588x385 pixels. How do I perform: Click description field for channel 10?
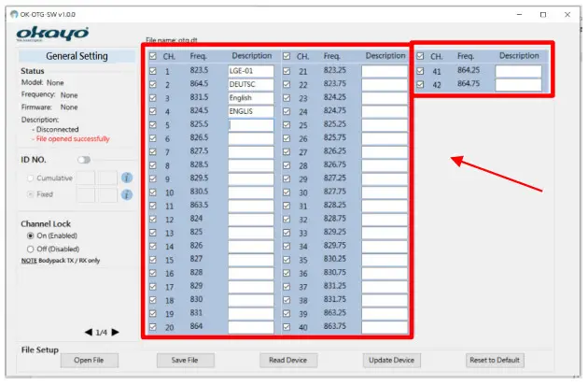tap(251, 192)
